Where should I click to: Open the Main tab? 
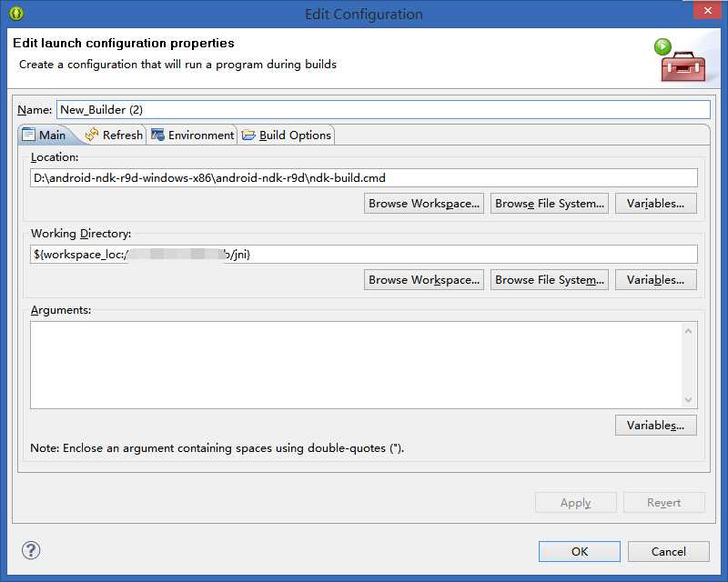tap(43, 135)
